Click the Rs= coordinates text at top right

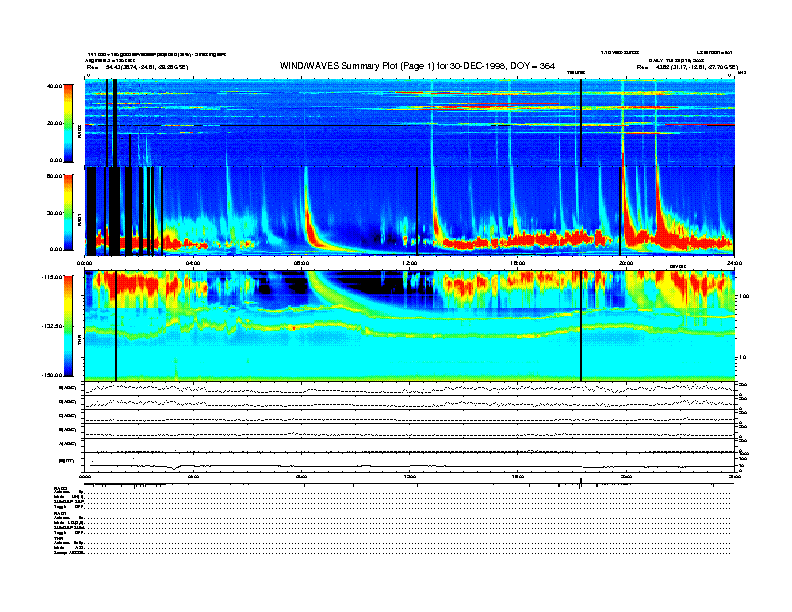687,67
